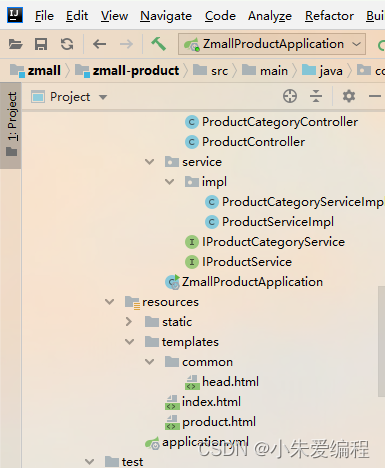Click the Build project hammer icon

[158, 44]
